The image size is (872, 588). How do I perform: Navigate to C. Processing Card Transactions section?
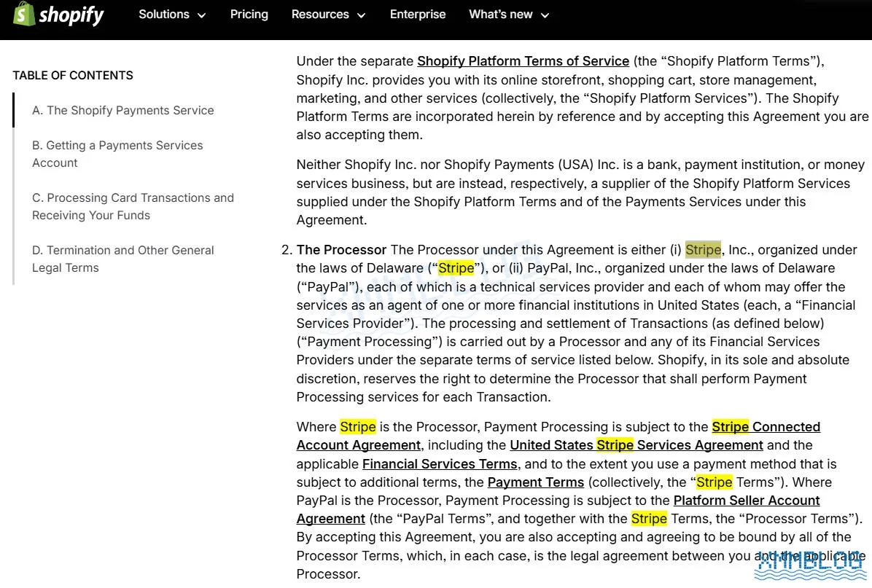click(133, 206)
